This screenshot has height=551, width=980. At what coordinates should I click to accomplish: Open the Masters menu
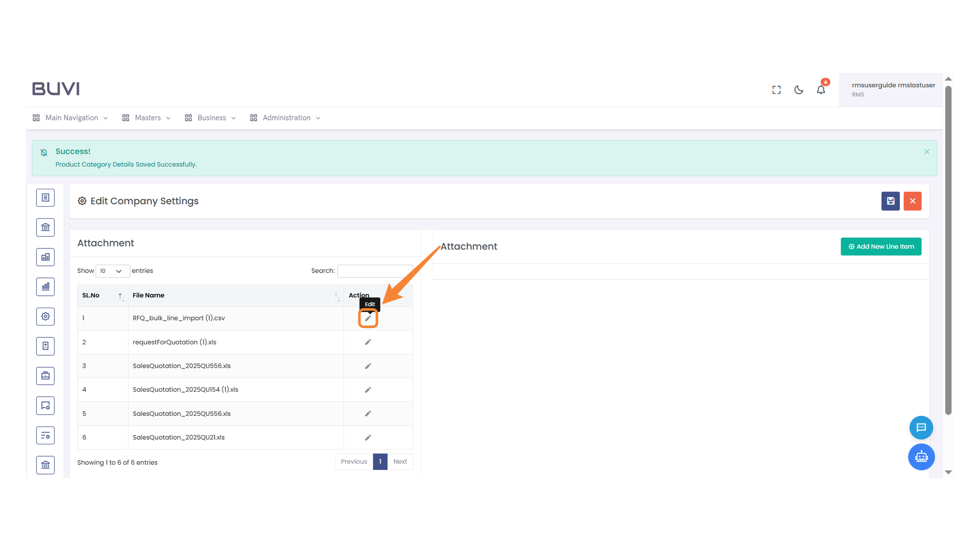pyautogui.click(x=146, y=118)
